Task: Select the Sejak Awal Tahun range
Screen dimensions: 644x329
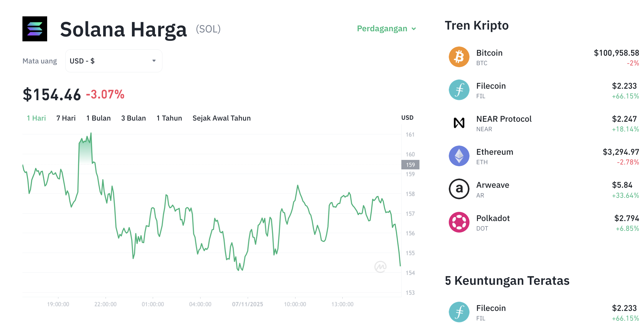Action: click(x=221, y=118)
